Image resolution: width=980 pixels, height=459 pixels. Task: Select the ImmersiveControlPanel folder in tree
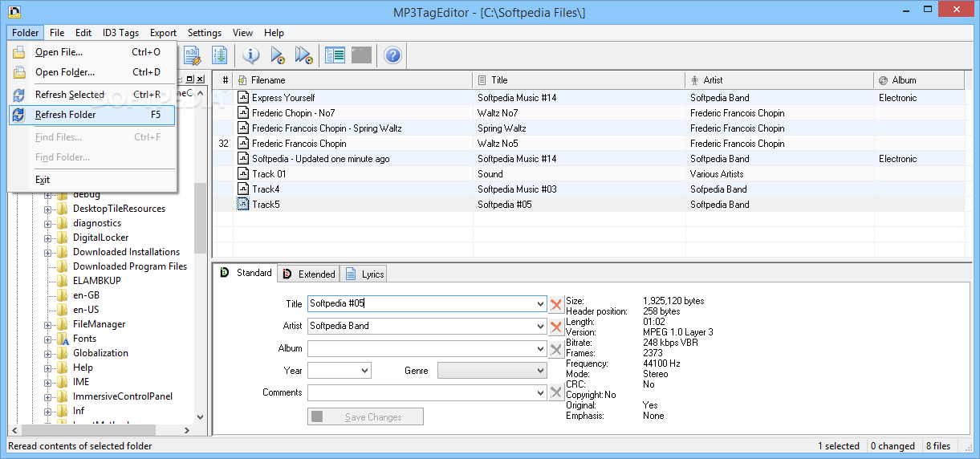pos(122,396)
